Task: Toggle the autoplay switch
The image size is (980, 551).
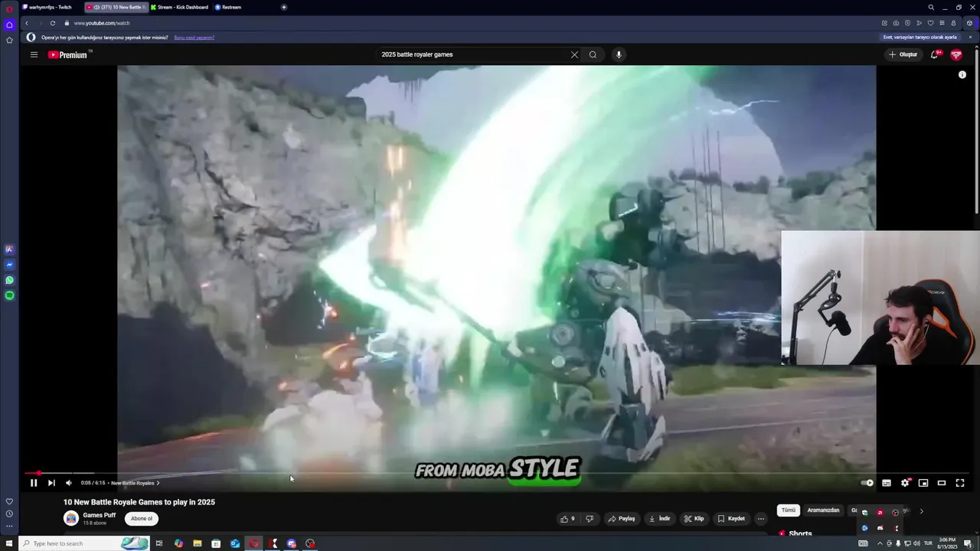Action: 867,483
